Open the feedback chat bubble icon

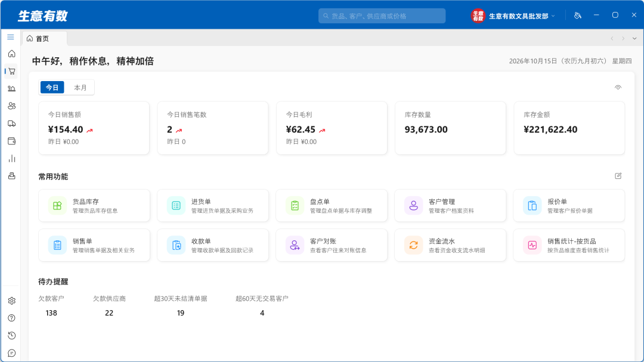11,353
